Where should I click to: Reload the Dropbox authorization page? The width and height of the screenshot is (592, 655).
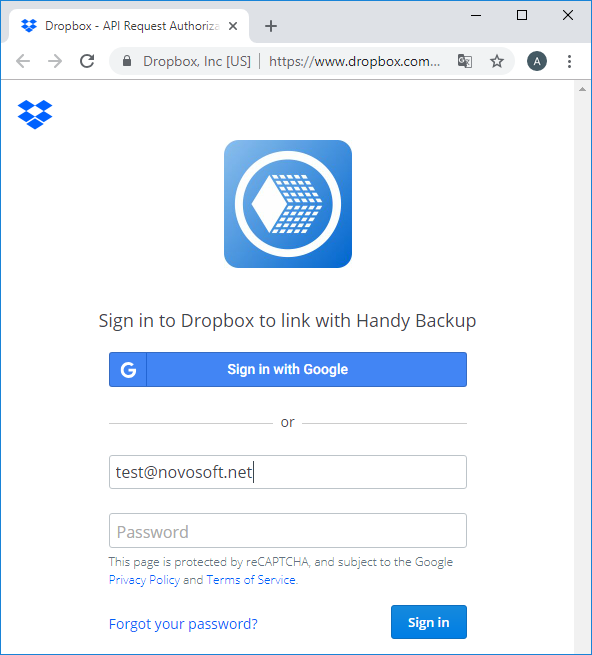[x=87, y=61]
